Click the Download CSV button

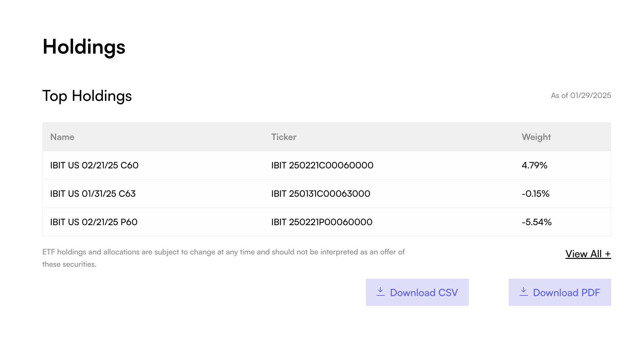coord(417,292)
